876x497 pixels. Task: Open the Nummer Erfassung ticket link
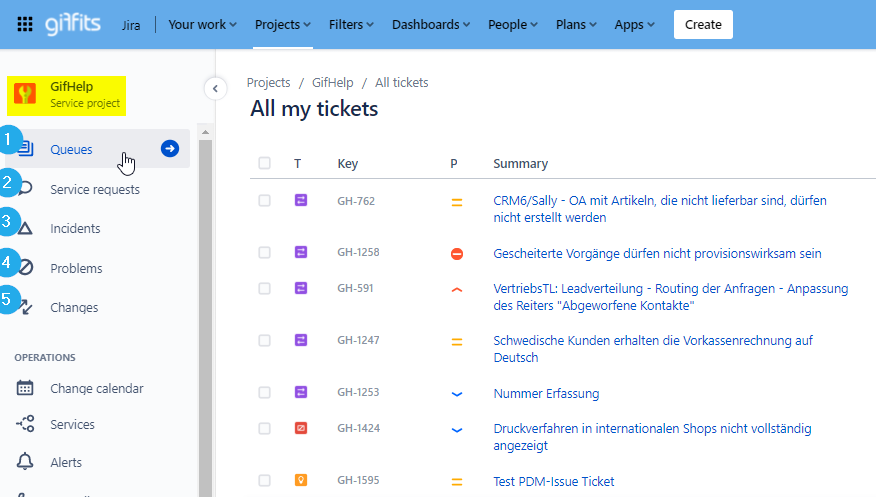click(546, 393)
